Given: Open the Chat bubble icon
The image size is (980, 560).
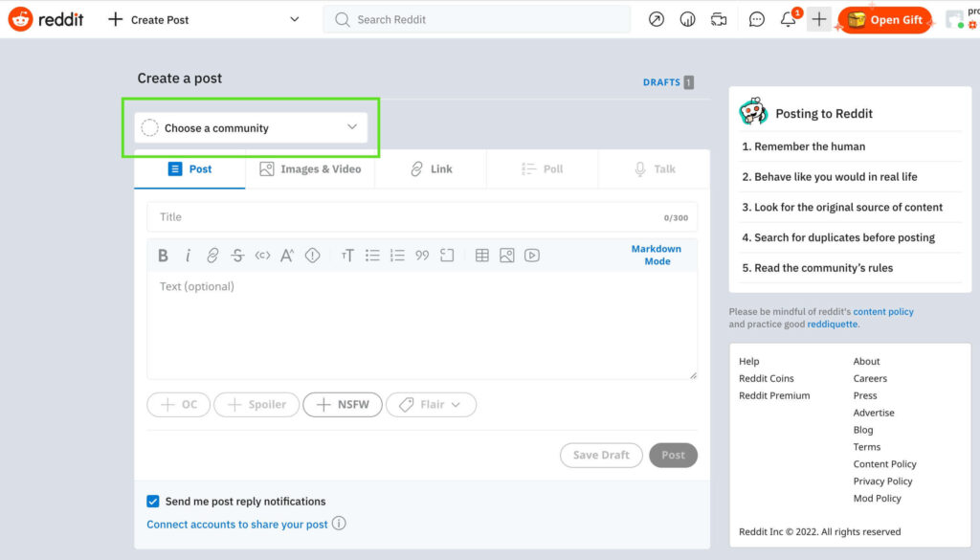Looking at the screenshot, I should click(x=756, y=19).
